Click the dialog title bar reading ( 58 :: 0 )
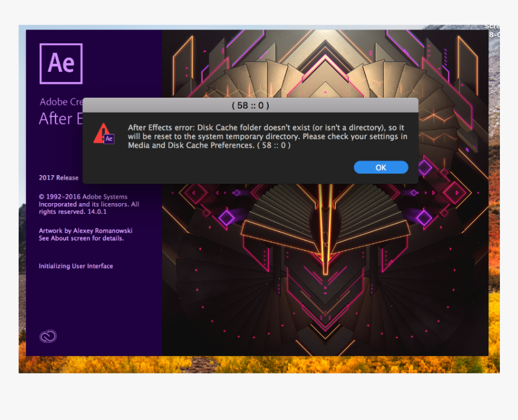518x420 pixels. [251, 105]
